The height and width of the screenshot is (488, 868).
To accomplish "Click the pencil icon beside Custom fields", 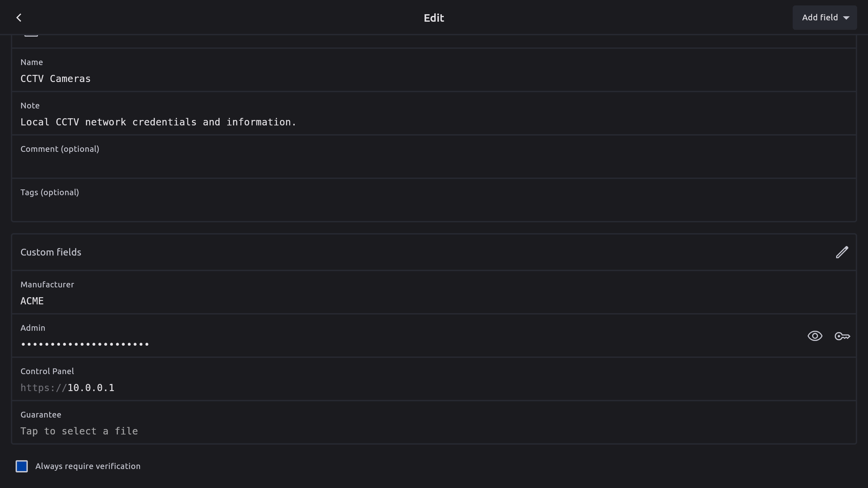I will coord(842,252).
